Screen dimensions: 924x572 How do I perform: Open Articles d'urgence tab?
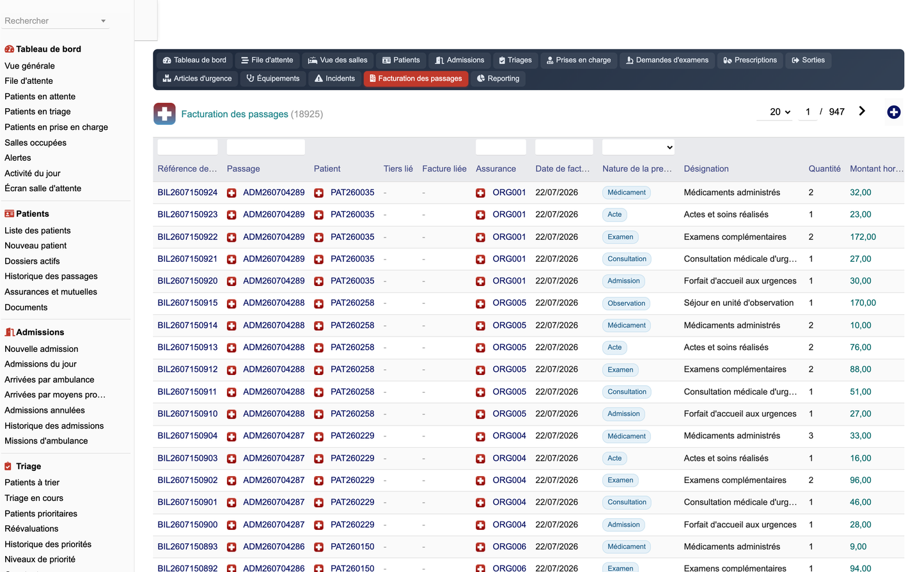click(x=197, y=79)
